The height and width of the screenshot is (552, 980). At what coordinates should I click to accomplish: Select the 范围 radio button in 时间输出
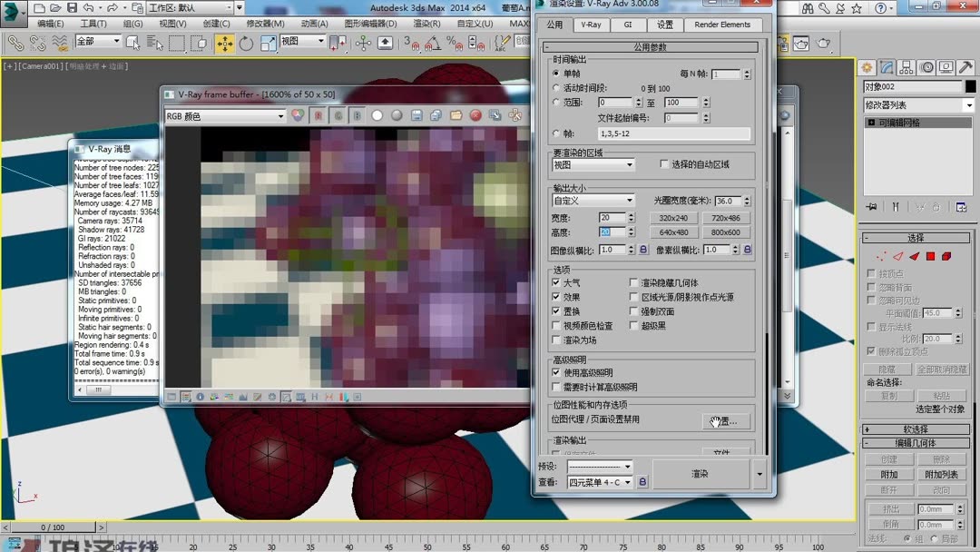556,102
